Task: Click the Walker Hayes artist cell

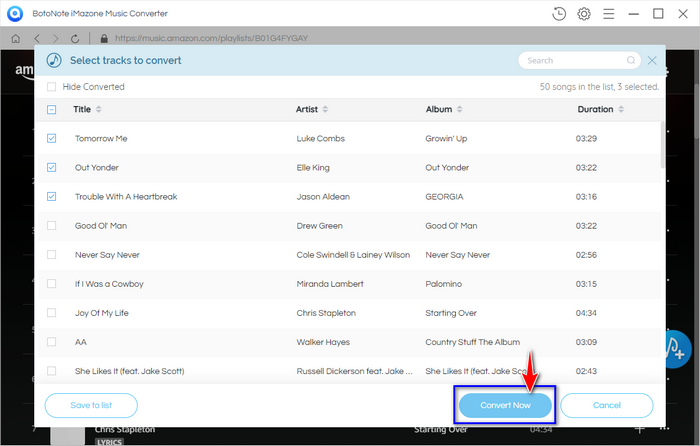Action: point(323,342)
